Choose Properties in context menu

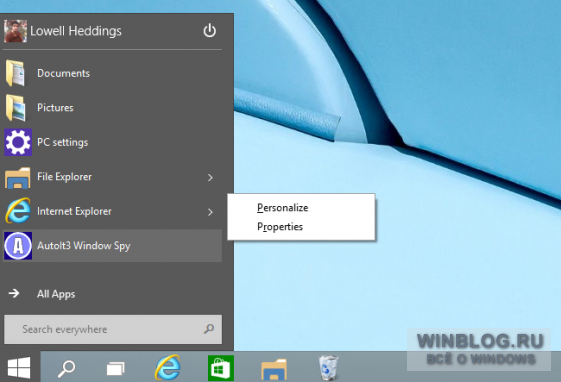(x=280, y=227)
